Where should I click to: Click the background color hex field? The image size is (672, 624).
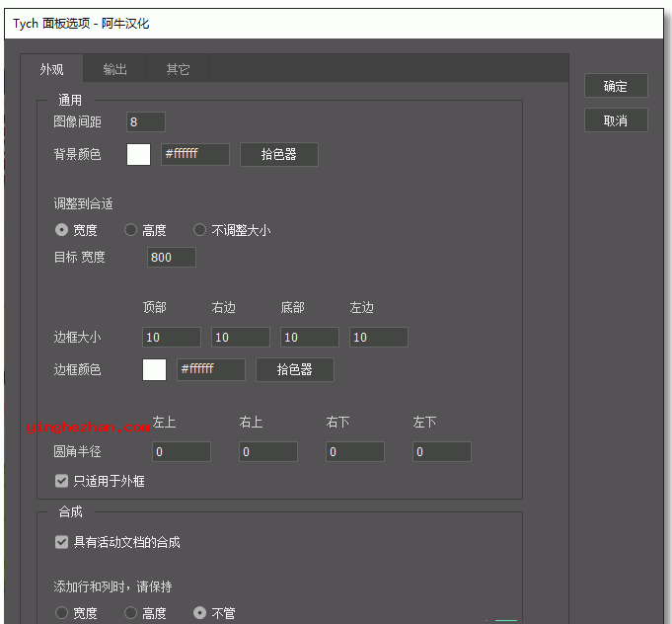click(x=195, y=154)
